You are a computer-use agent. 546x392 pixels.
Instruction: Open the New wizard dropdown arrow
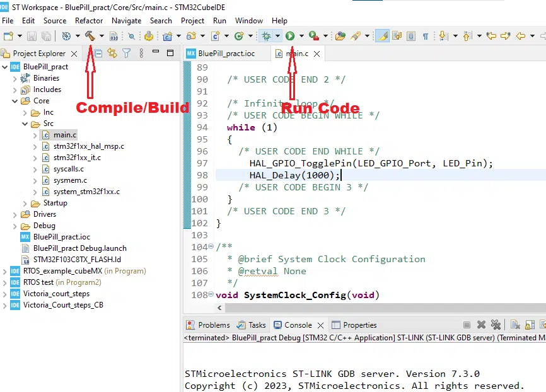20,36
